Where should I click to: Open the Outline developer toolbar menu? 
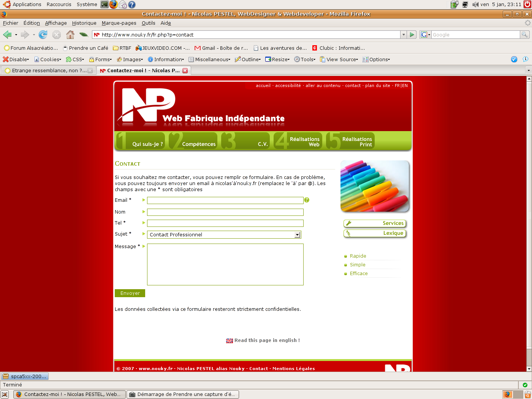(x=248, y=59)
